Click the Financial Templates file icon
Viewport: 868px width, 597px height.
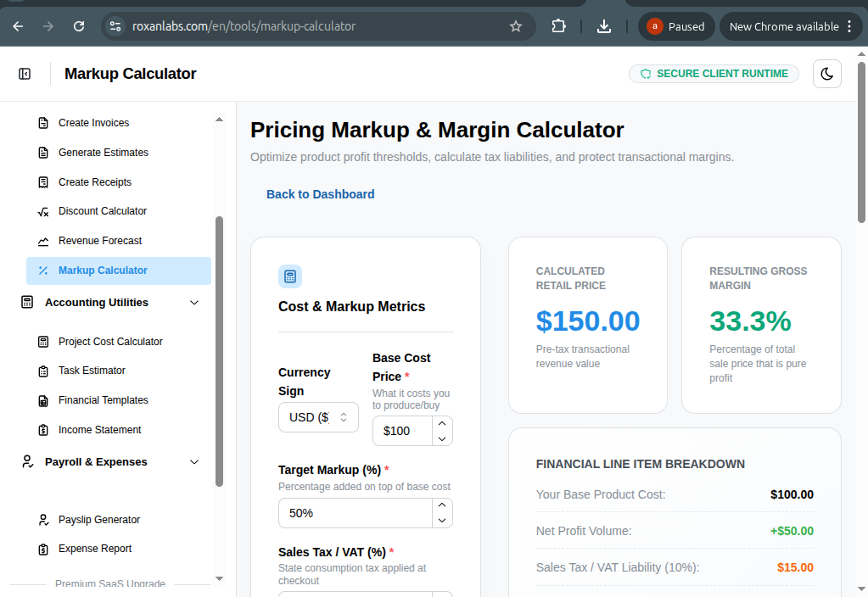pos(43,400)
